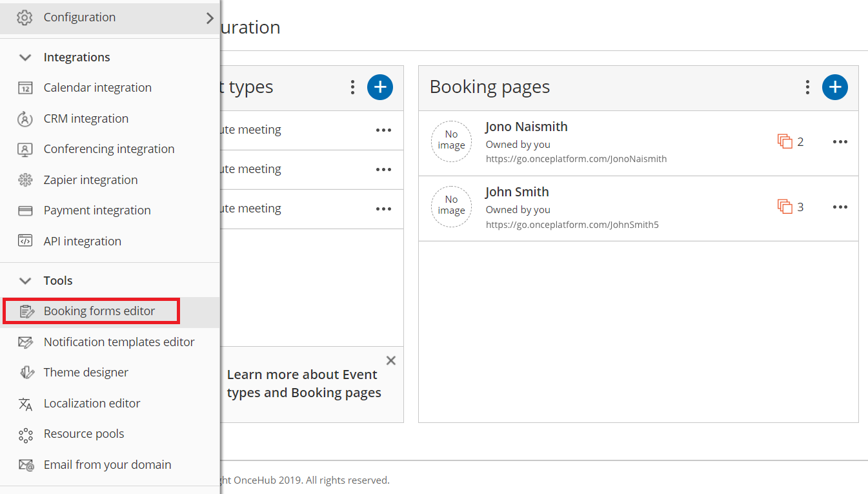Click the Calendar integration icon
Screen dimensions: 868x494
[x=25, y=88]
